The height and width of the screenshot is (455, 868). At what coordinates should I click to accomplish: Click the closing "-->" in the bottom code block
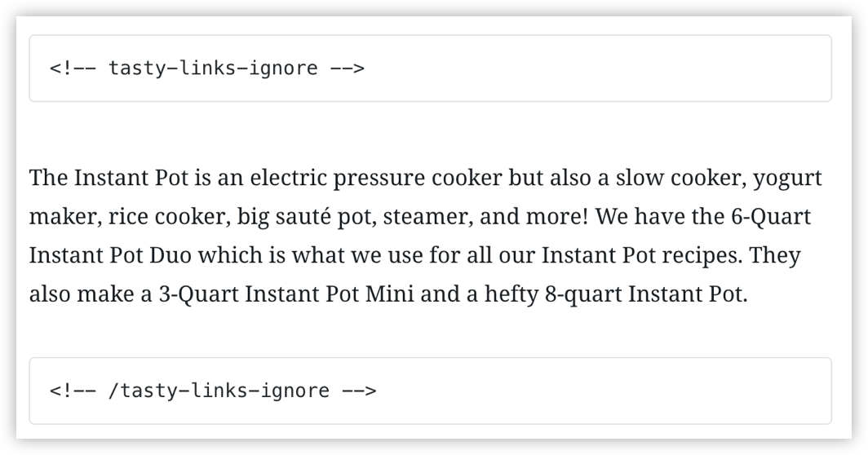click(359, 391)
